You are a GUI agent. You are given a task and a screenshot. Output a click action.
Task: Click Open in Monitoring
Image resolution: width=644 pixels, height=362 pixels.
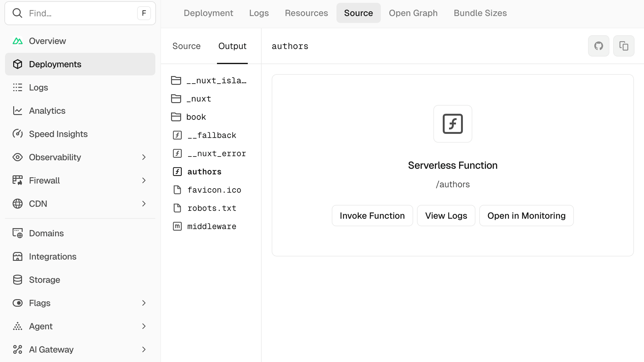point(526,216)
